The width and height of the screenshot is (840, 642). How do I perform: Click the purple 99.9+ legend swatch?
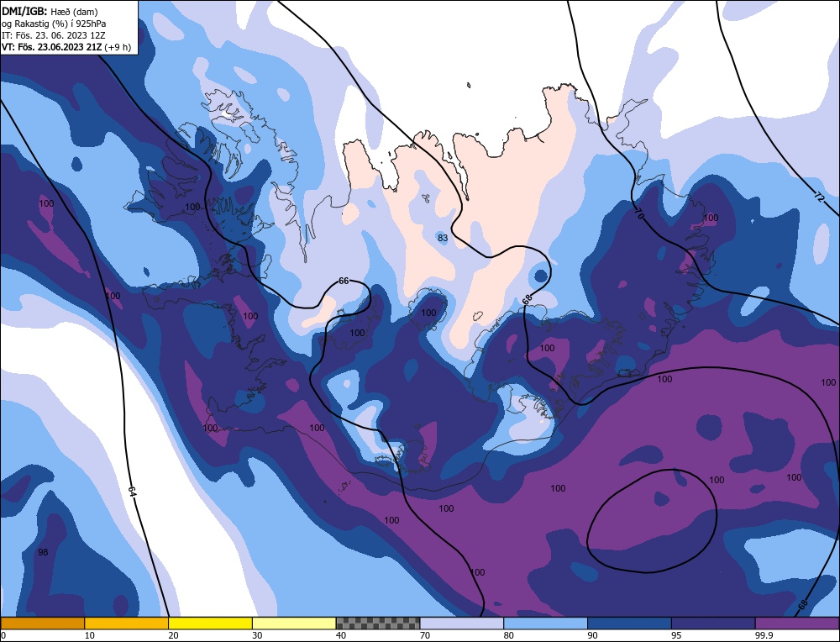(x=797, y=624)
